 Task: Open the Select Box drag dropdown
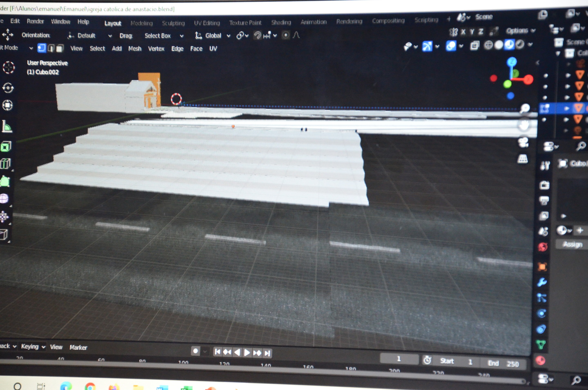click(164, 36)
